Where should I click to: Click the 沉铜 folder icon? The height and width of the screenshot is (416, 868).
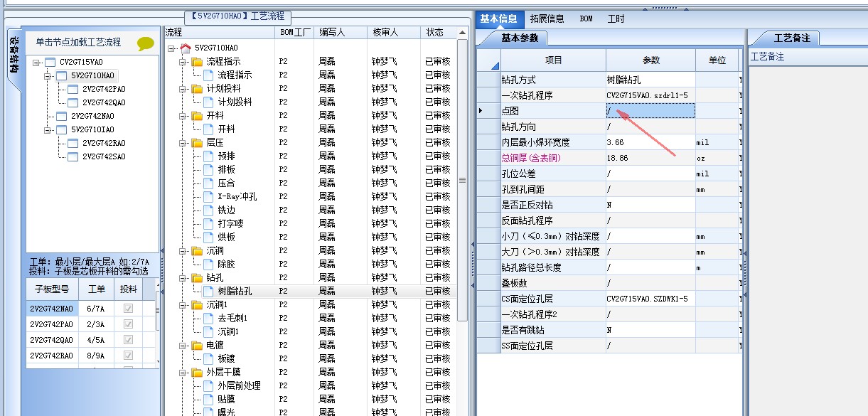[x=197, y=250]
